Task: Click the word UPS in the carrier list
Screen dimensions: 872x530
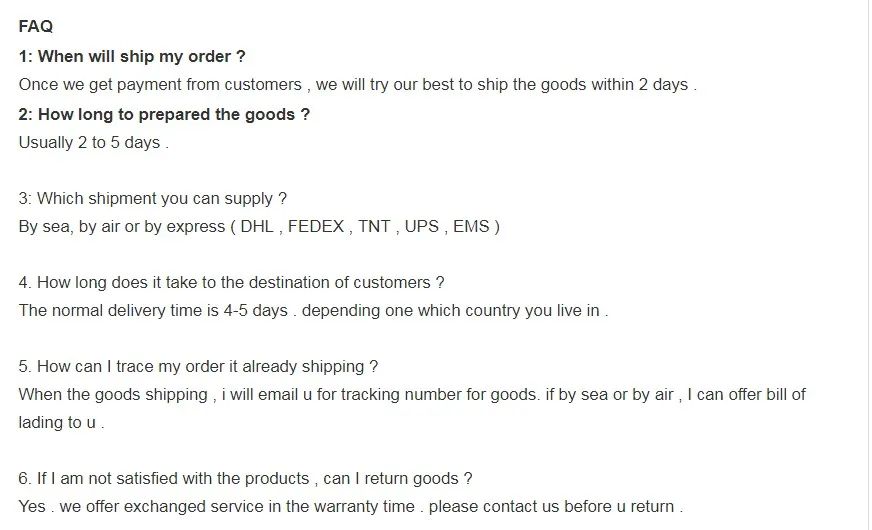Action: click(421, 226)
